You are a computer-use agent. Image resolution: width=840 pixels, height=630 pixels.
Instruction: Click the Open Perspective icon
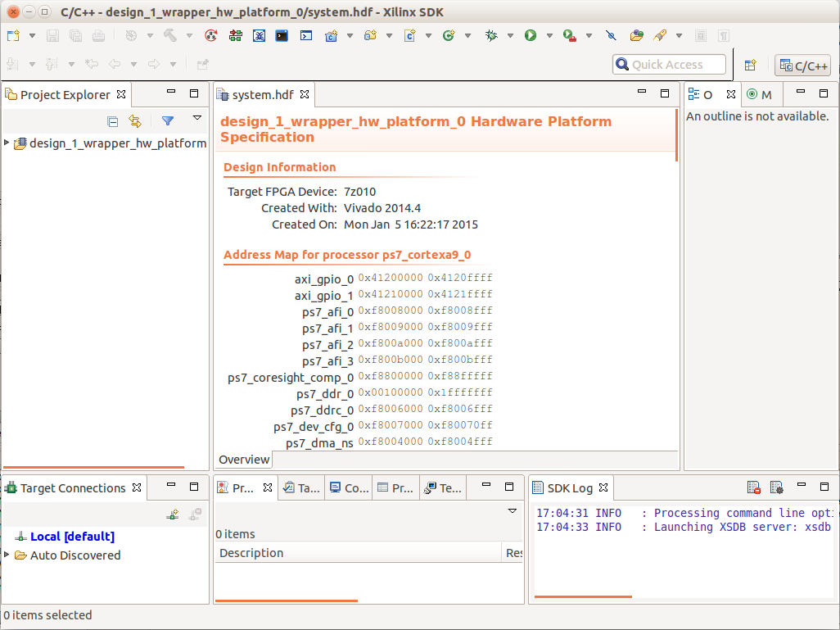[x=750, y=65]
